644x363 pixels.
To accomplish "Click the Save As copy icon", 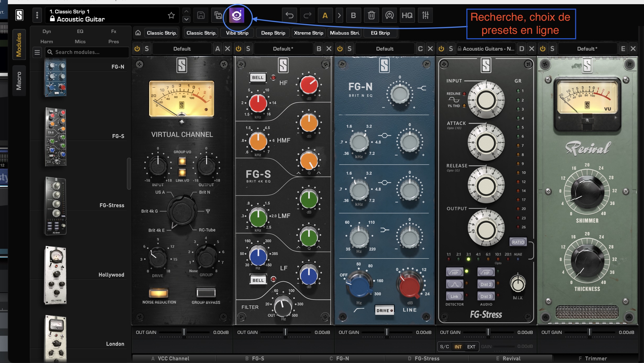I will (x=218, y=15).
